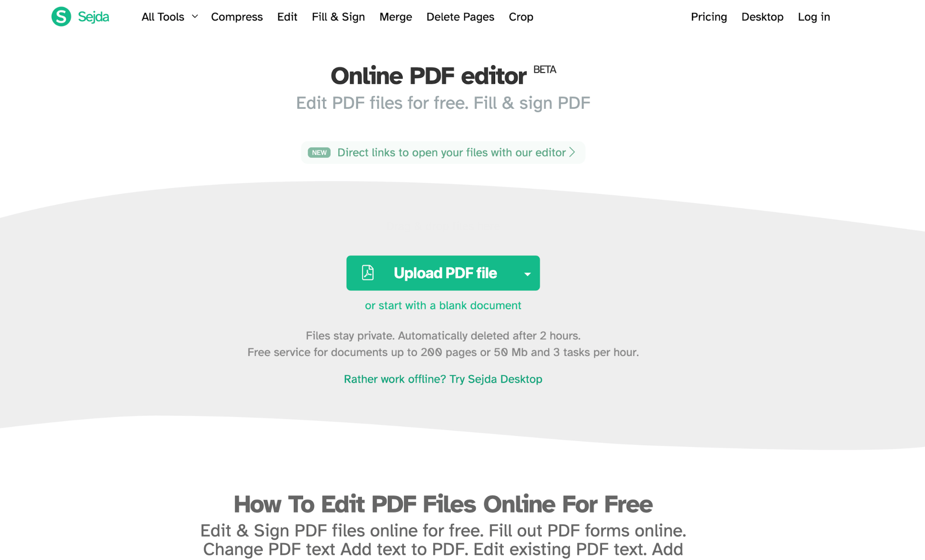Click the chevron arrow next to direct links
The width and height of the screenshot is (925, 560).
coord(573,151)
